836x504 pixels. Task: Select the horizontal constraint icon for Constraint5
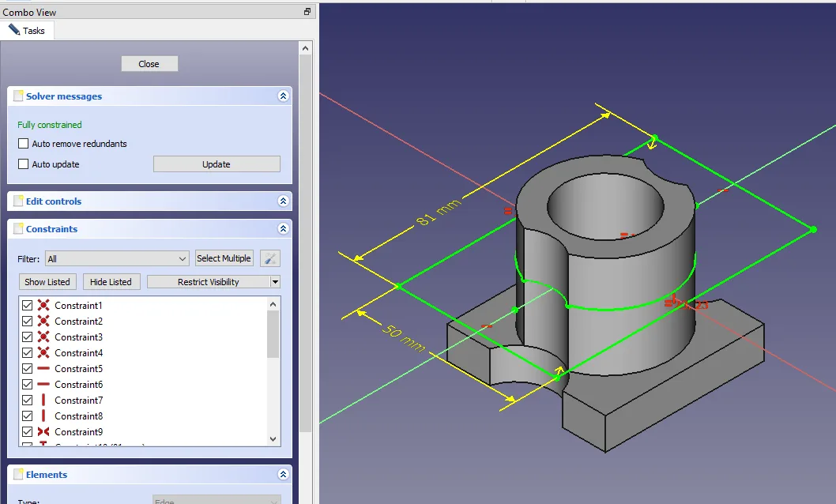click(x=43, y=369)
